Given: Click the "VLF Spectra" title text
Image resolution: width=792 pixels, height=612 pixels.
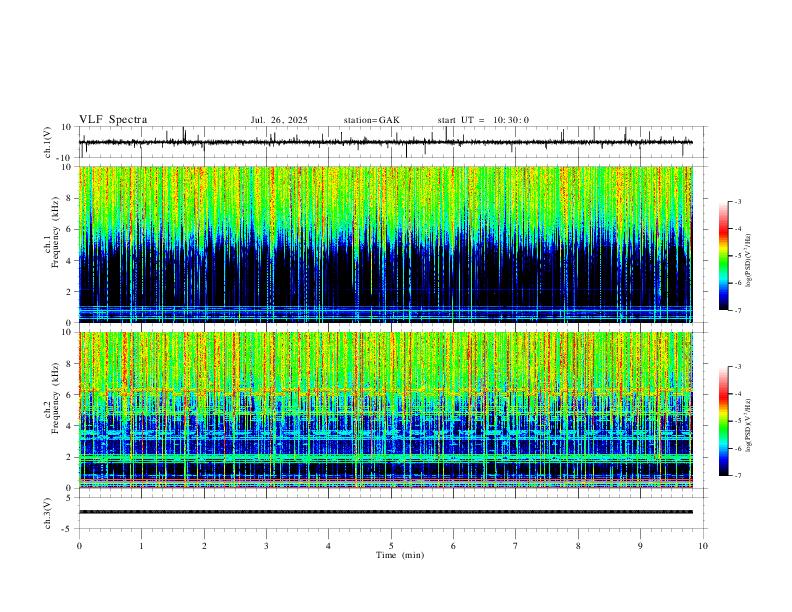Looking at the screenshot, I should pyautogui.click(x=113, y=120).
